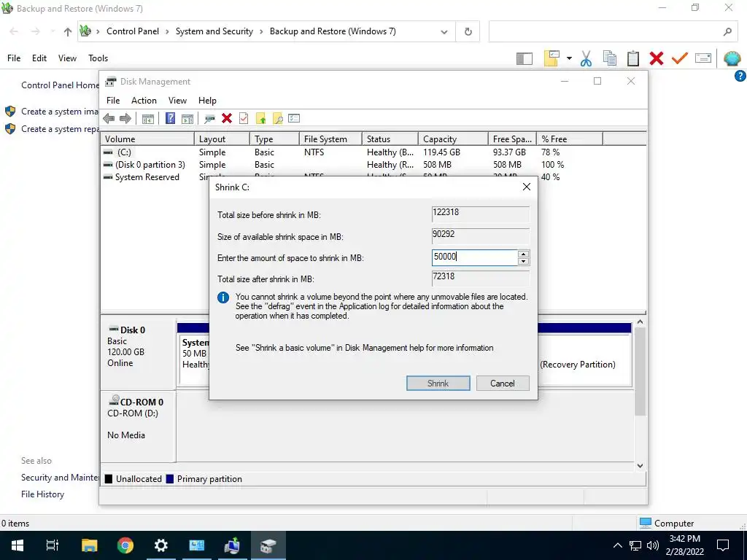Open Tools menu in Backup and Restore window
This screenshot has height=560, width=747.
[98, 58]
